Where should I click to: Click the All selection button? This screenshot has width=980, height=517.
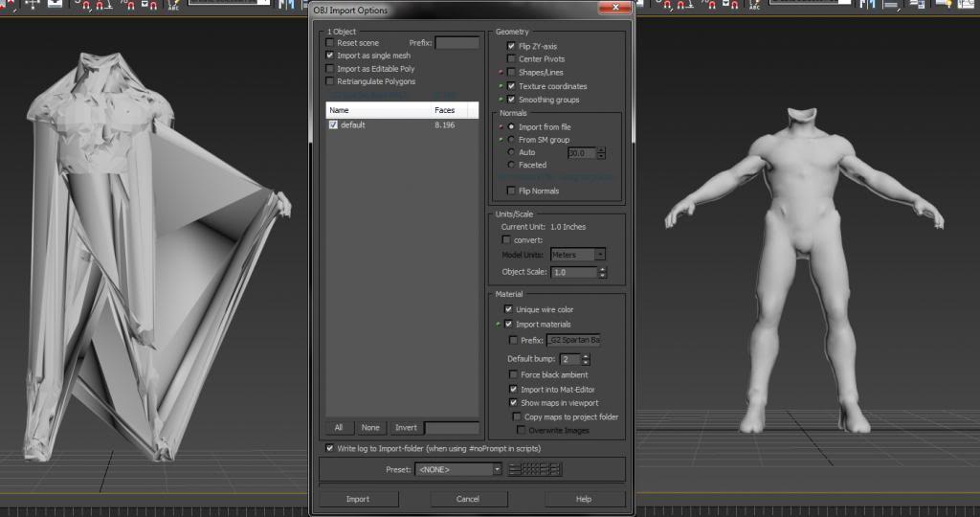click(x=339, y=428)
